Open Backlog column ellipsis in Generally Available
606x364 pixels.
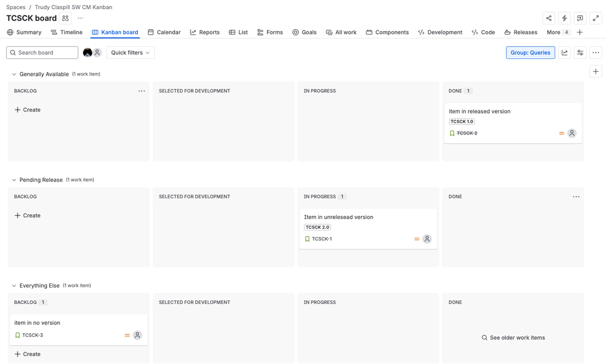click(142, 91)
